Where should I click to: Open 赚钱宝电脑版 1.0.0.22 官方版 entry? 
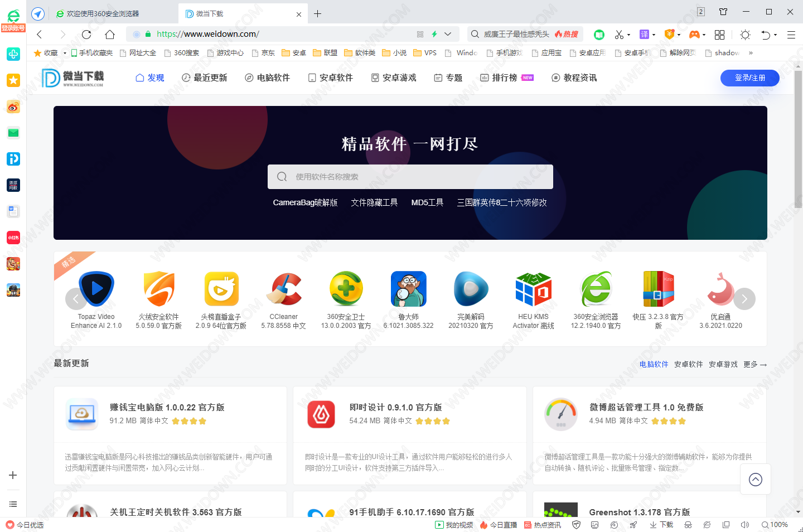(x=167, y=408)
